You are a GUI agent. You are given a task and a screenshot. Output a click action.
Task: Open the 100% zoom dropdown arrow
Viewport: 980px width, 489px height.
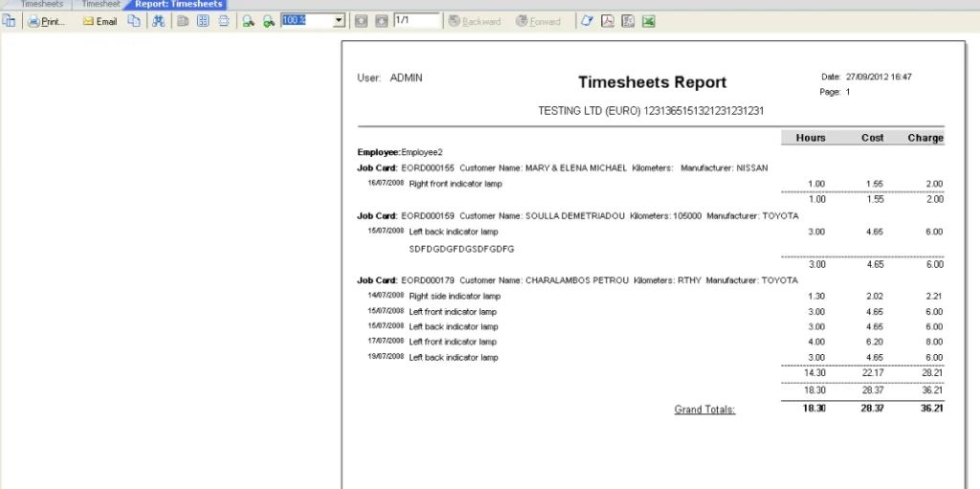click(x=339, y=21)
